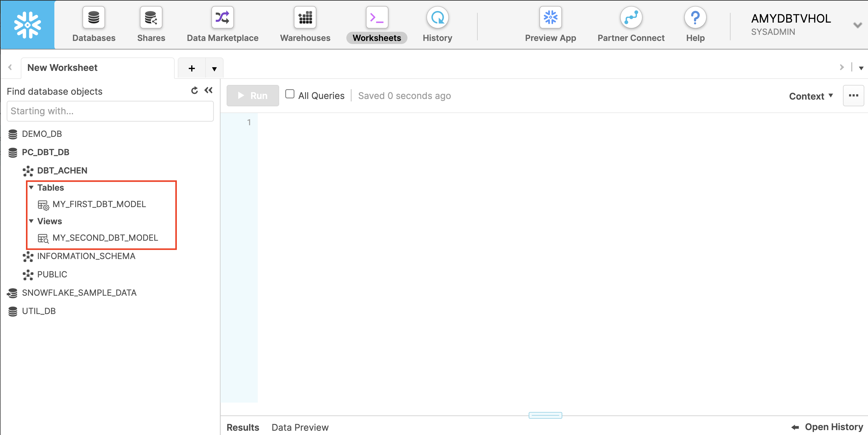Viewport: 868px width, 435px height.
Task: Click the Help question mark icon
Action: 695,18
